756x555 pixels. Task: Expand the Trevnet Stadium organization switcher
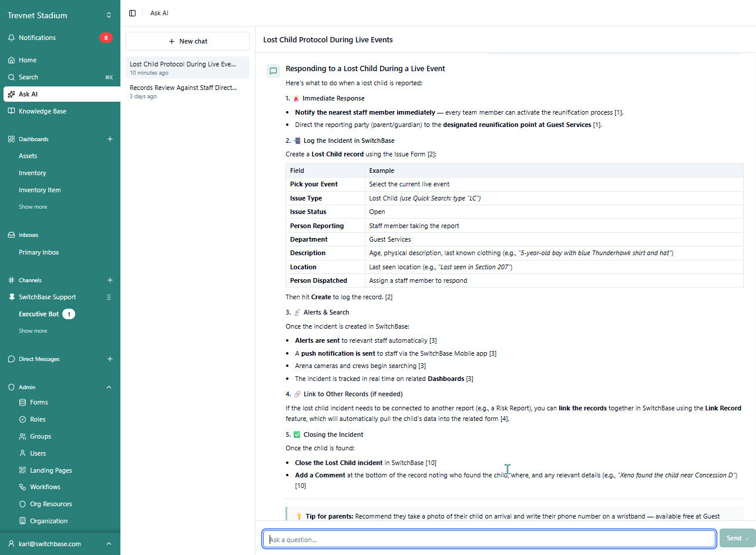click(x=109, y=15)
